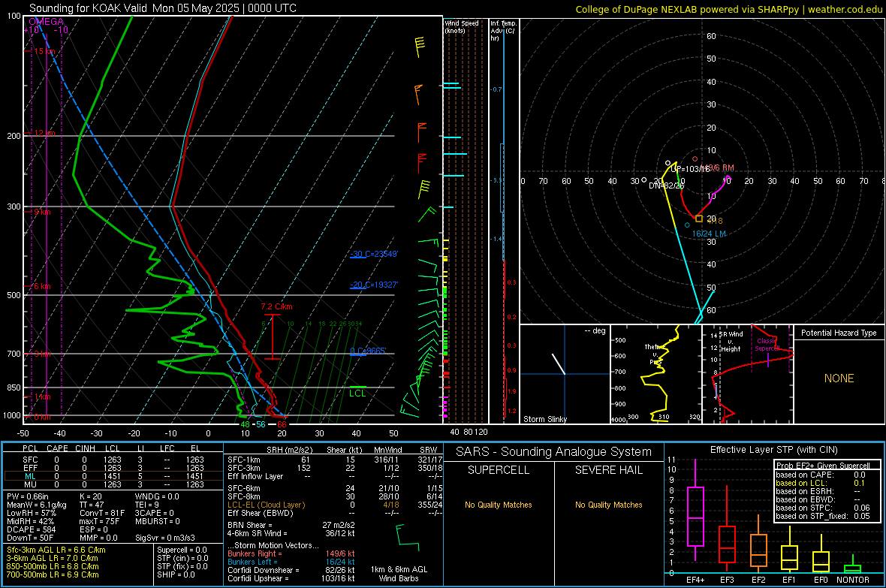Screen dimensions: 886x588
Task: Click 'SARS - Sounding Analogue System' heading
Action: (554, 452)
